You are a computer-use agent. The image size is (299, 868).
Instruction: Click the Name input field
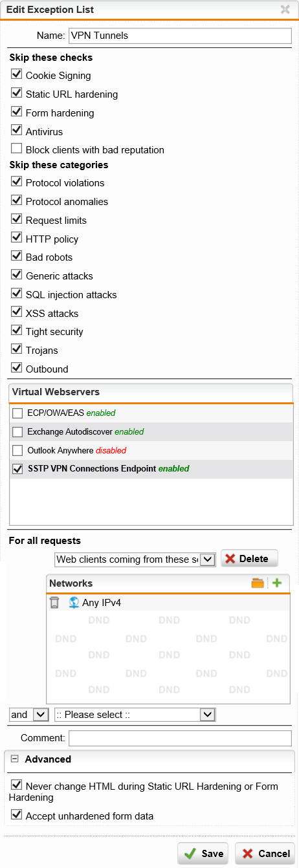(x=181, y=36)
